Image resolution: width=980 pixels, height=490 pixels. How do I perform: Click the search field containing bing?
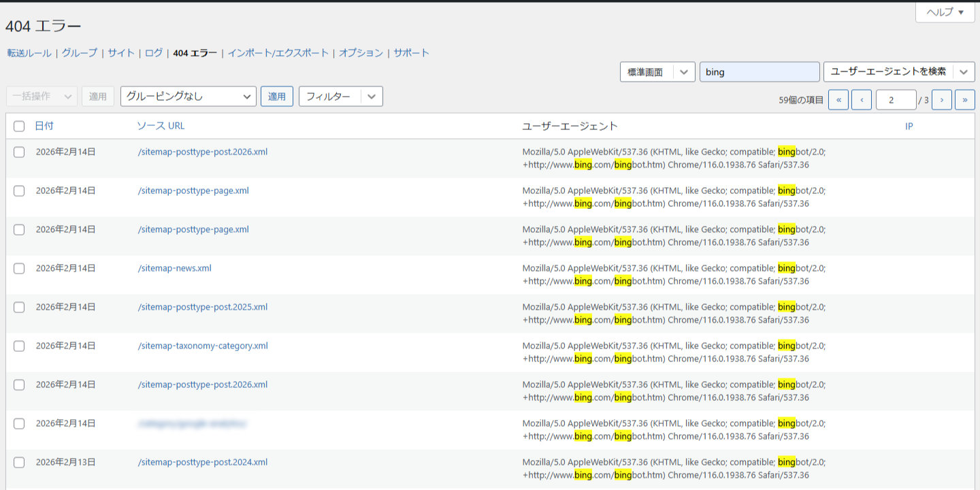coord(759,72)
